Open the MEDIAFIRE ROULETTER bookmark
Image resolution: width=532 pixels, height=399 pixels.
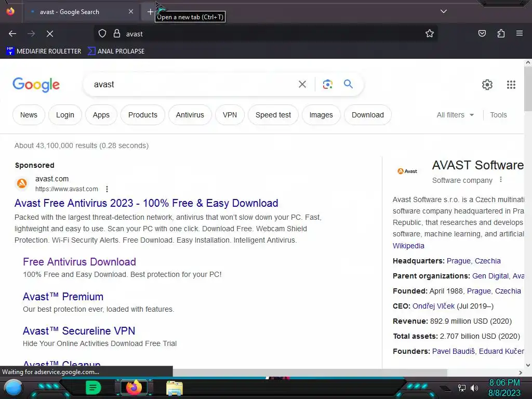coord(44,51)
